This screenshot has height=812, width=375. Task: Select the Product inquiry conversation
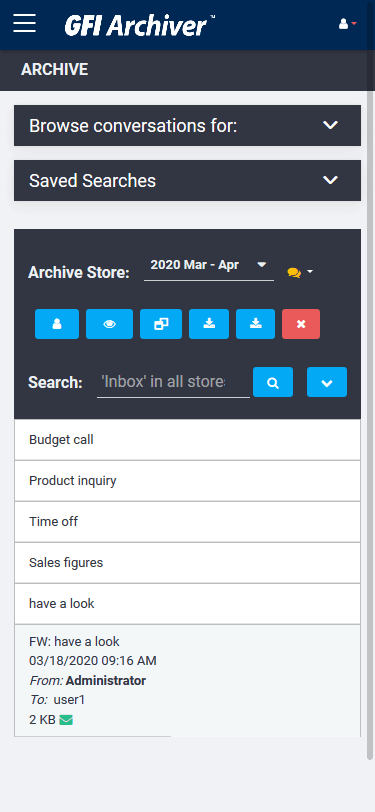(x=188, y=481)
